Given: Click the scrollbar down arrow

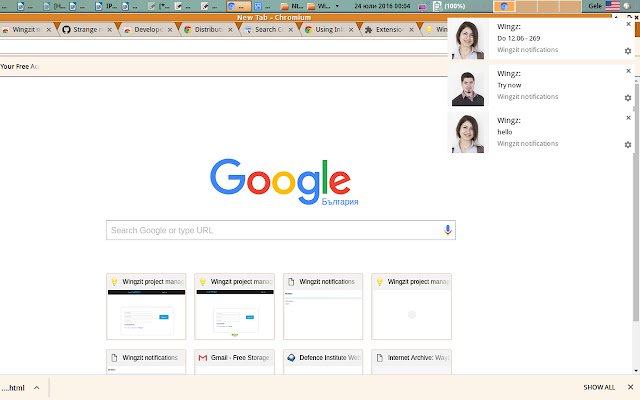Looking at the screenshot, I should click(x=636, y=371).
